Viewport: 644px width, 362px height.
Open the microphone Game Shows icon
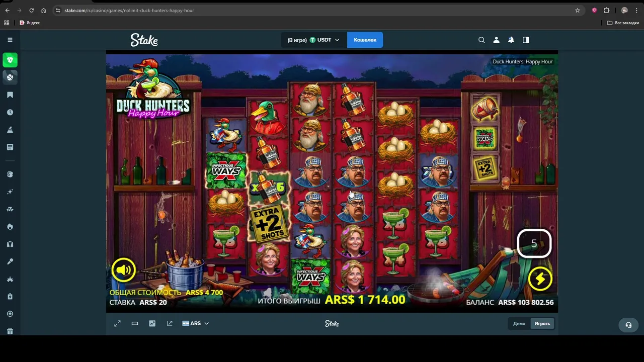(x=10, y=261)
